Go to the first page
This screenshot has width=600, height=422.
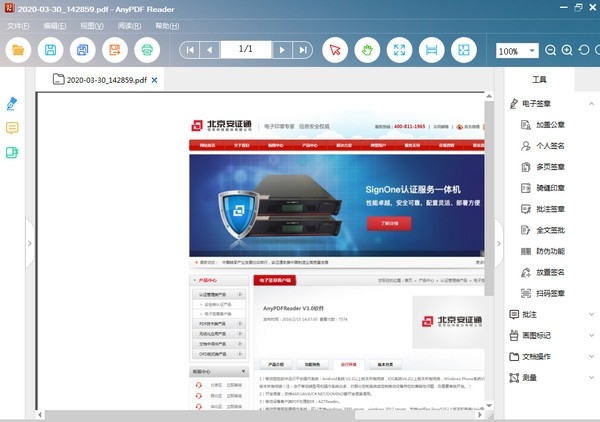190,50
